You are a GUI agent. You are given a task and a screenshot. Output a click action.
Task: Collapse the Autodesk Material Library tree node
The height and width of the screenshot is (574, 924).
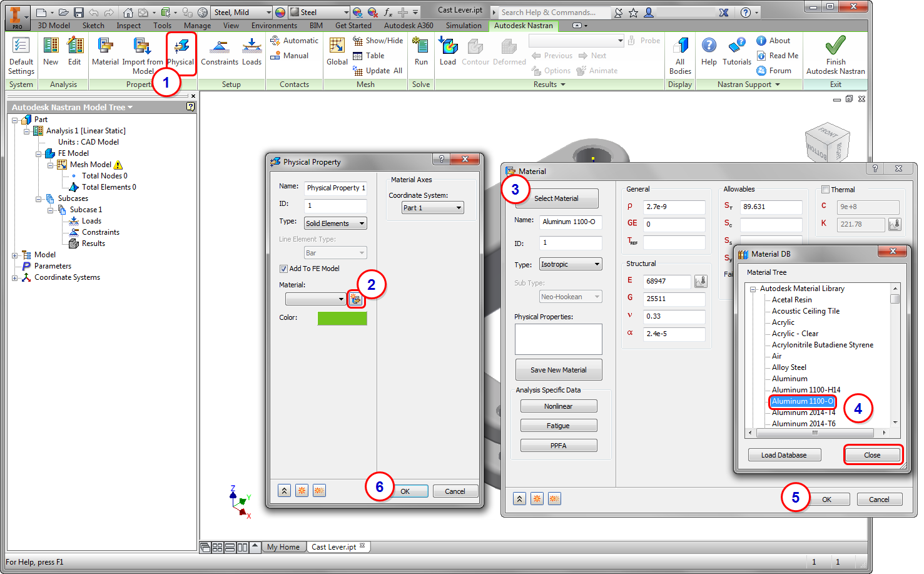tap(753, 289)
